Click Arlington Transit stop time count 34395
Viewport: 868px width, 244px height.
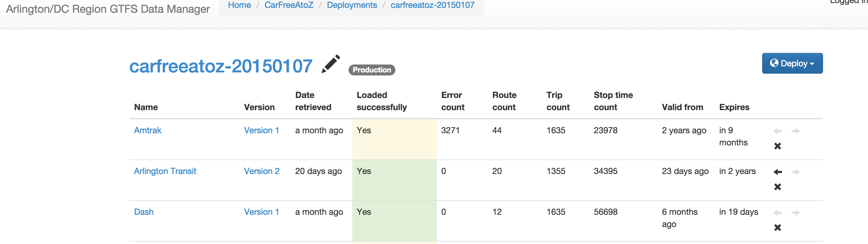pyautogui.click(x=606, y=171)
